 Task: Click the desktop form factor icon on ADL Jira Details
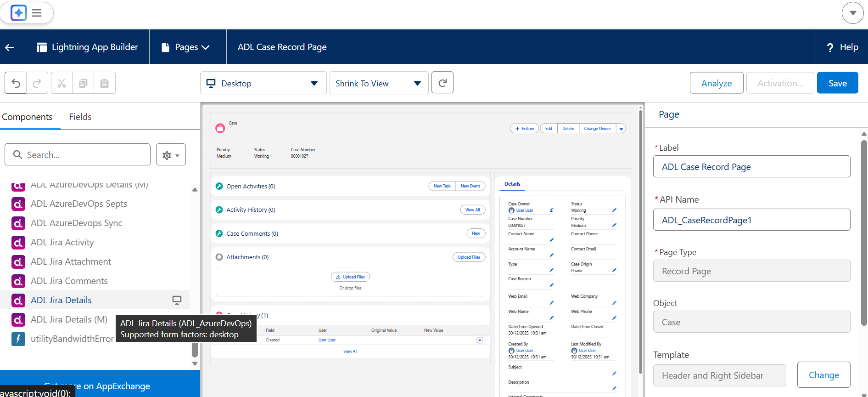coord(177,300)
